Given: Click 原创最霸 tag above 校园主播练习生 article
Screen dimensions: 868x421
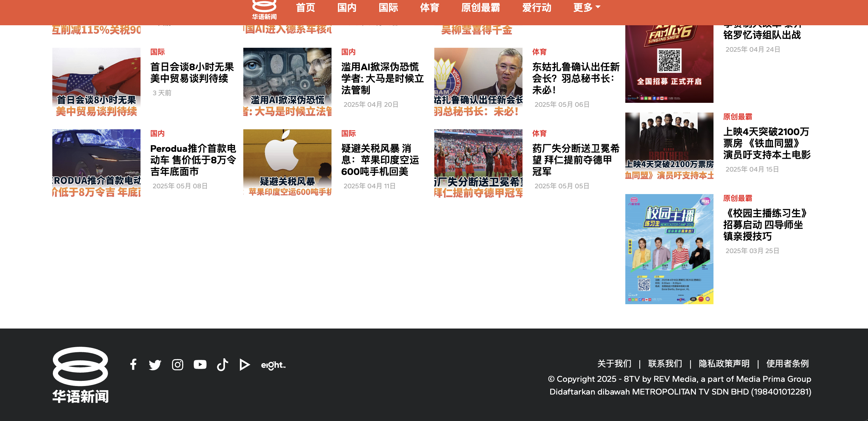Looking at the screenshot, I should click(x=738, y=198).
